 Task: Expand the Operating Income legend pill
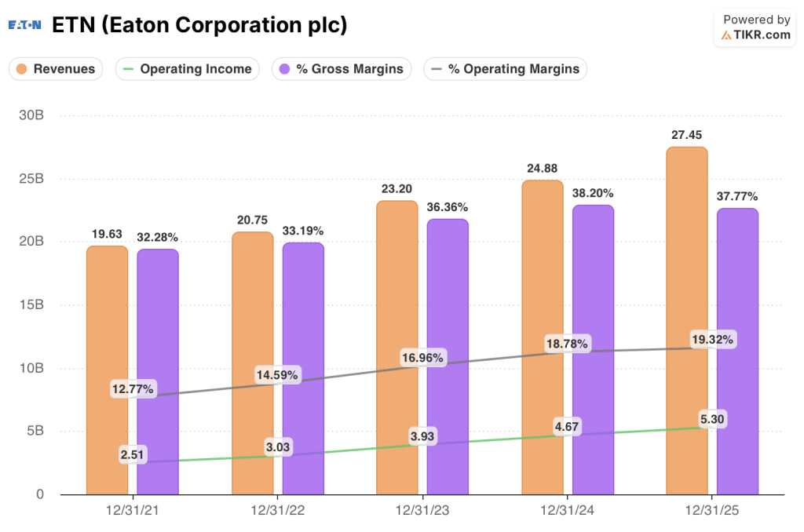click(x=187, y=69)
